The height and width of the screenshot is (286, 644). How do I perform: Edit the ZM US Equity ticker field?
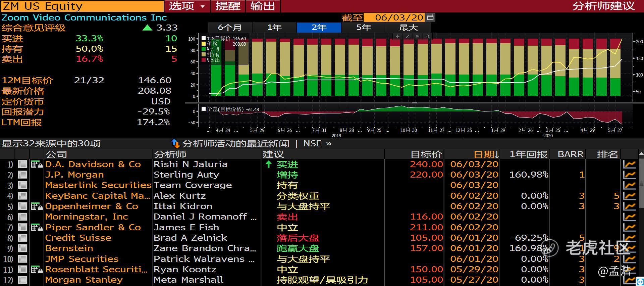click(x=83, y=6)
